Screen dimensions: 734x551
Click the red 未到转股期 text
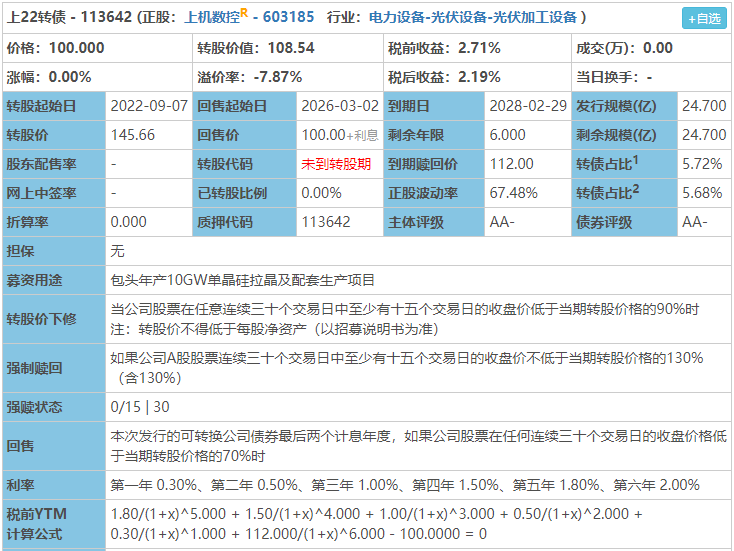336,164
